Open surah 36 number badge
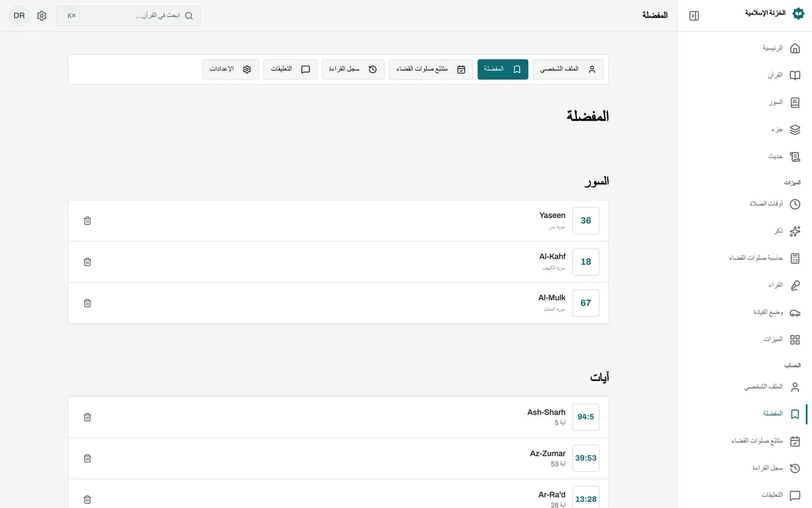 click(x=586, y=220)
